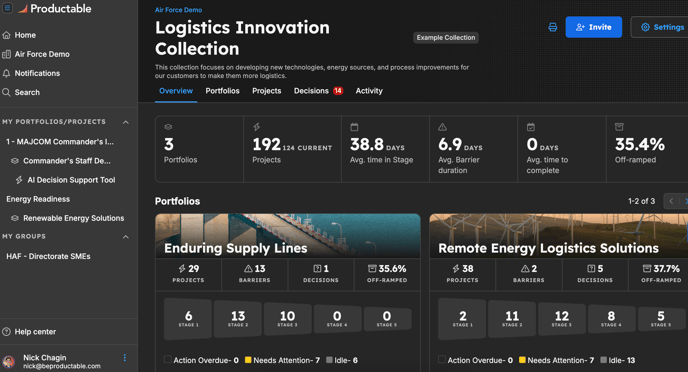Open the three-dot menu next to Nick Chagin

pos(125,358)
